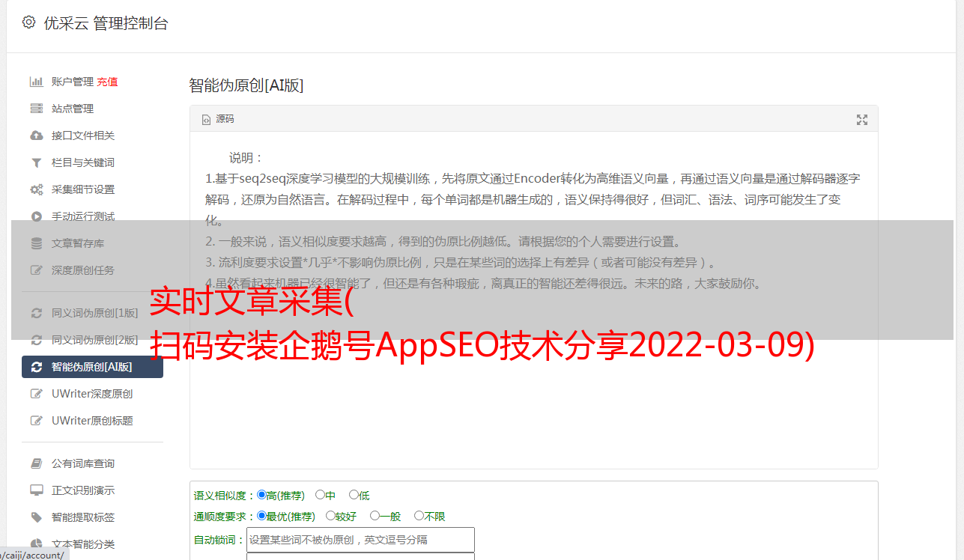Click the edit icon for UWriter深度原创
Screen dimensions: 964x560
pos(36,394)
